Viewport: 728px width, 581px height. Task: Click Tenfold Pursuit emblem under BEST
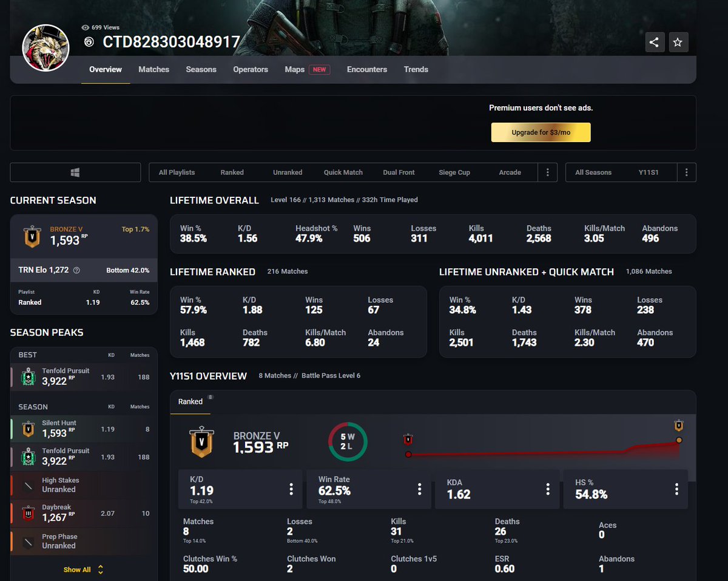click(x=30, y=377)
